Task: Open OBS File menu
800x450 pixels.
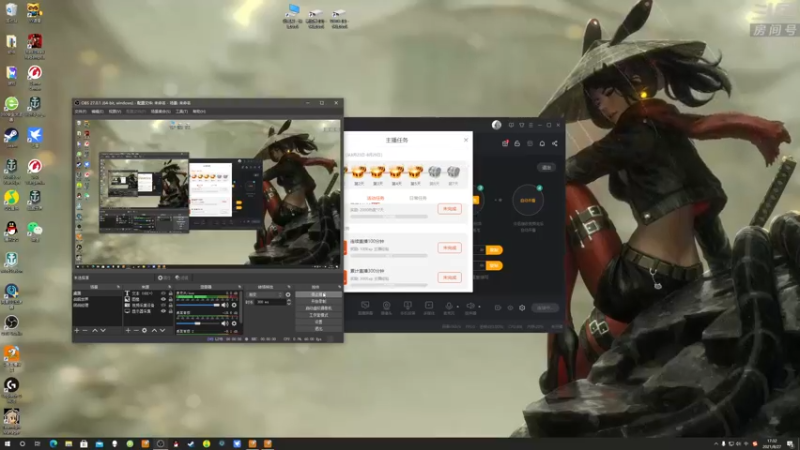Action: pyautogui.click(x=81, y=111)
